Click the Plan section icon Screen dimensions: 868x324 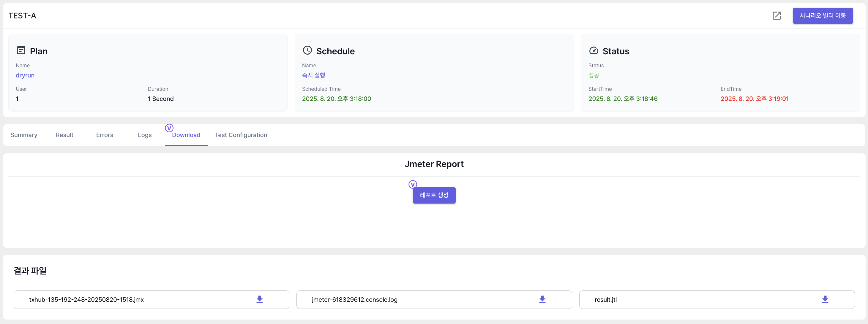click(x=21, y=50)
